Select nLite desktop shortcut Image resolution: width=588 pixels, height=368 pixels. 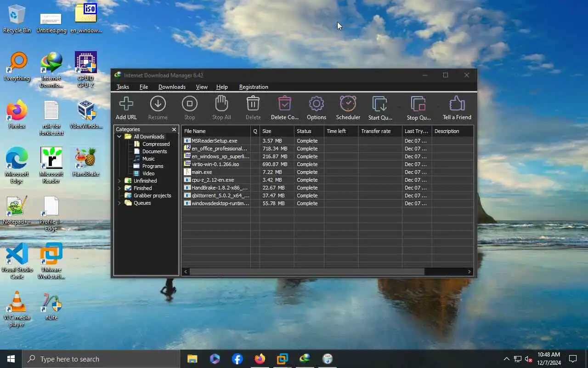coord(51,306)
